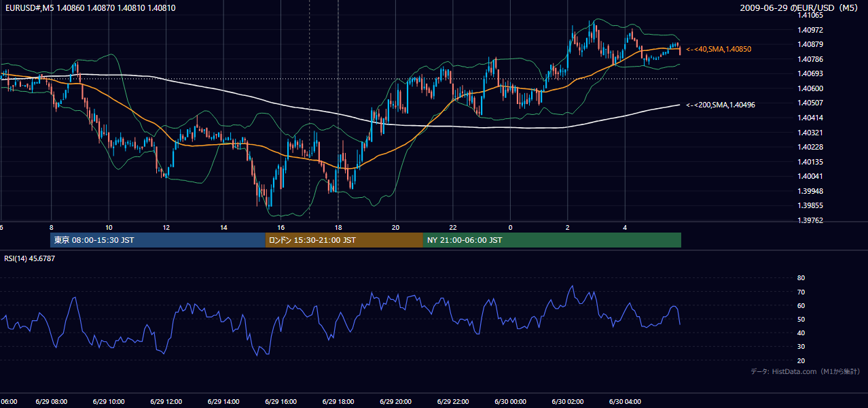Click price axis value 1.39948
The width and height of the screenshot is (868, 408).
811,191
